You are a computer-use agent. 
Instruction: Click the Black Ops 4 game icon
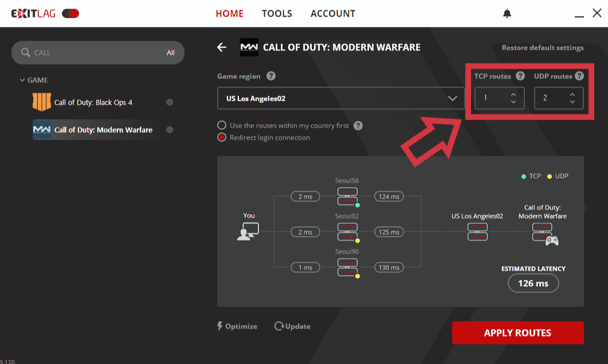point(41,102)
